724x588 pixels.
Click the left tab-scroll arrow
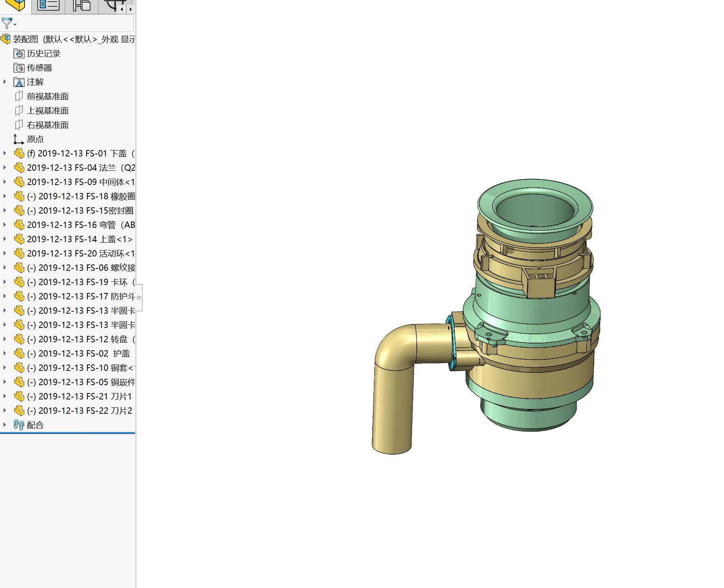tap(122, 9)
